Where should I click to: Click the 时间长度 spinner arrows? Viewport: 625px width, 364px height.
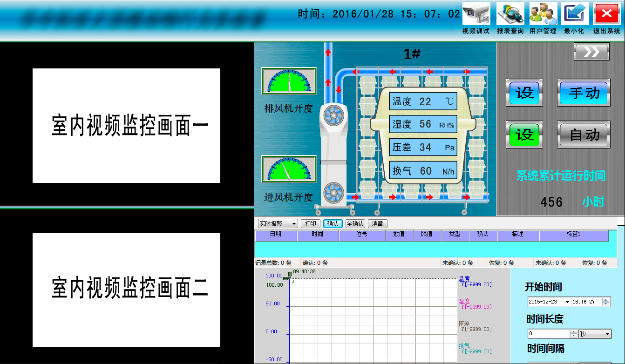coord(573,334)
